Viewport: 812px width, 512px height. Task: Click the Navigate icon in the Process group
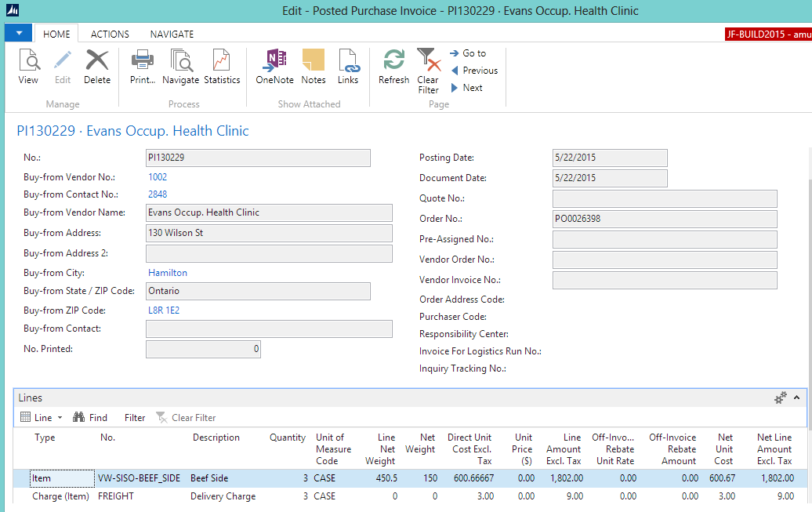[180, 67]
